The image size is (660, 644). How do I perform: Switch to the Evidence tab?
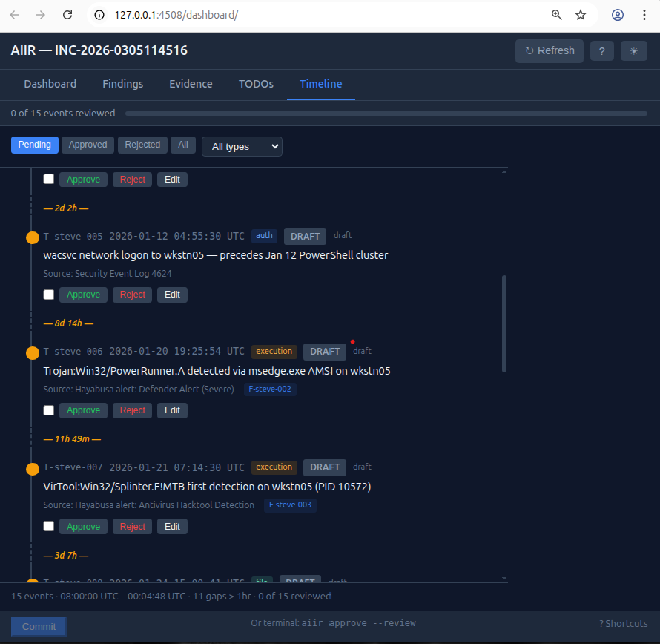(x=191, y=84)
